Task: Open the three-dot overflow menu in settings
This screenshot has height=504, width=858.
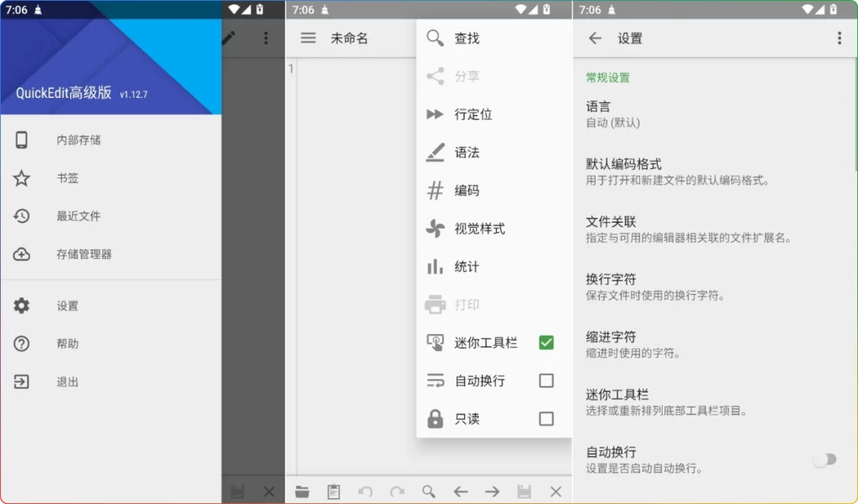Action: click(x=838, y=38)
